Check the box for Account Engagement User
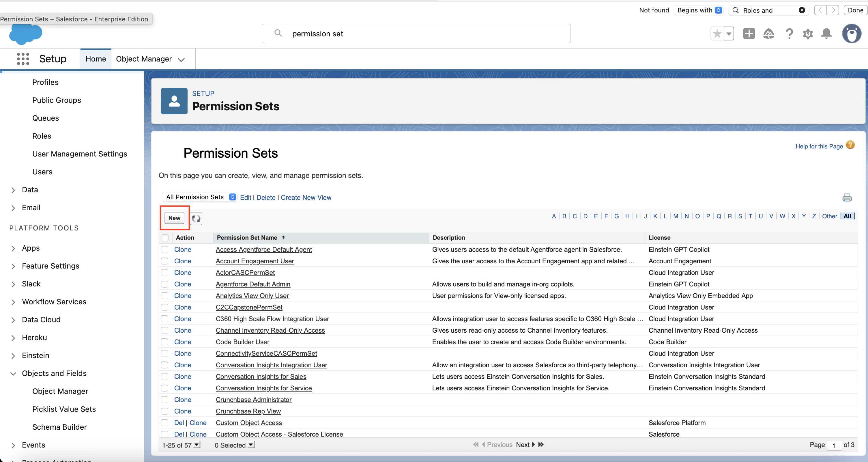This screenshot has height=462, width=868. (x=164, y=261)
